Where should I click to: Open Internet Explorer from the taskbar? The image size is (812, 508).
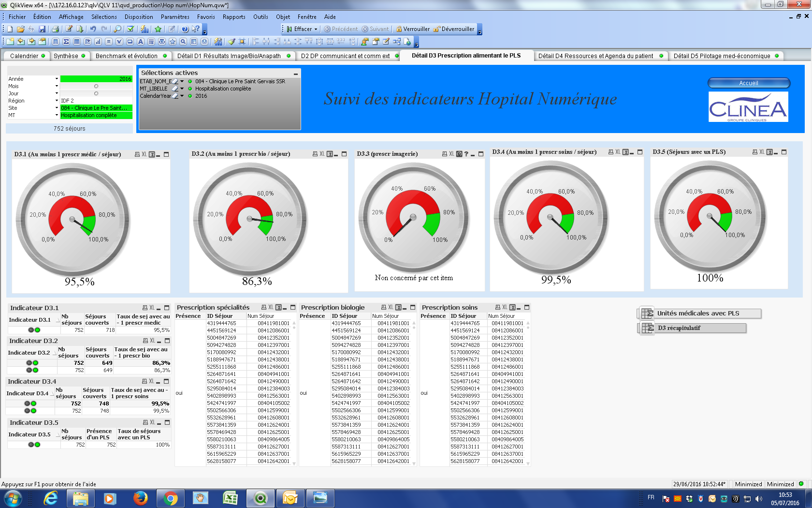50,498
